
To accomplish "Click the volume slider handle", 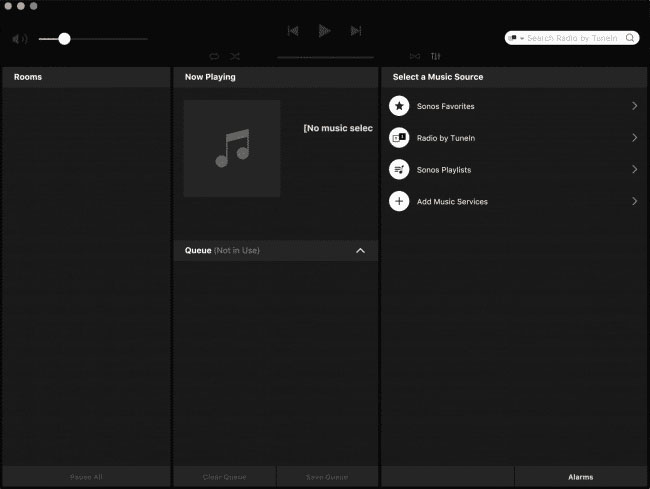I will pos(64,39).
